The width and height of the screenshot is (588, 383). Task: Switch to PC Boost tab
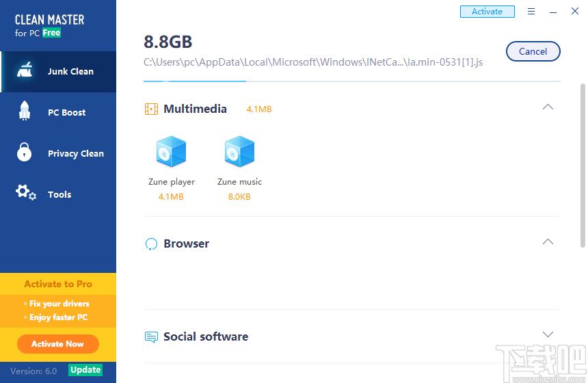tap(58, 113)
